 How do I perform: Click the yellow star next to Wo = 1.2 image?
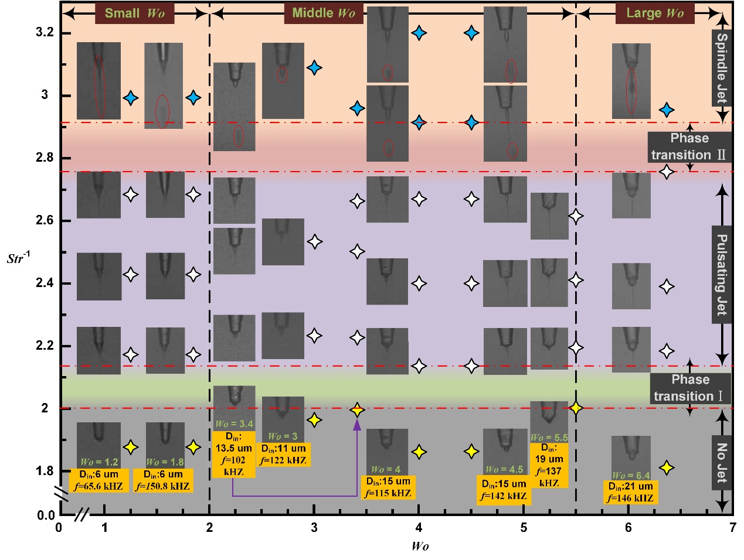tap(131, 447)
